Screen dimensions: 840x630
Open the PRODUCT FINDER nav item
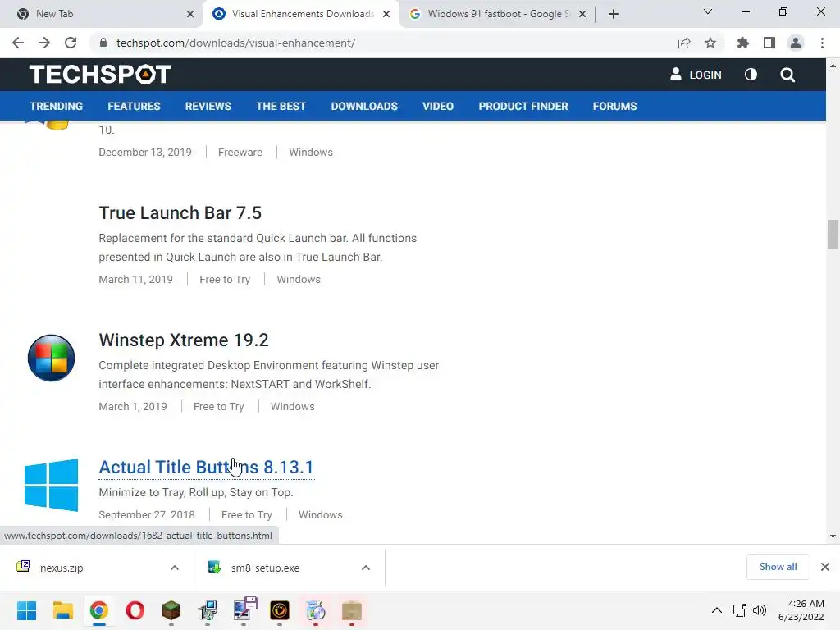[523, 106]
